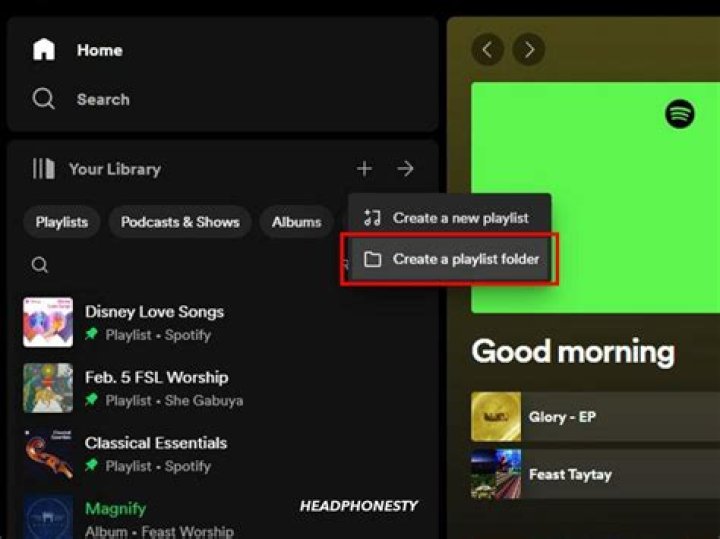
Task: Click the pin icon under Classical Essentials
Action: pos(92,466)
